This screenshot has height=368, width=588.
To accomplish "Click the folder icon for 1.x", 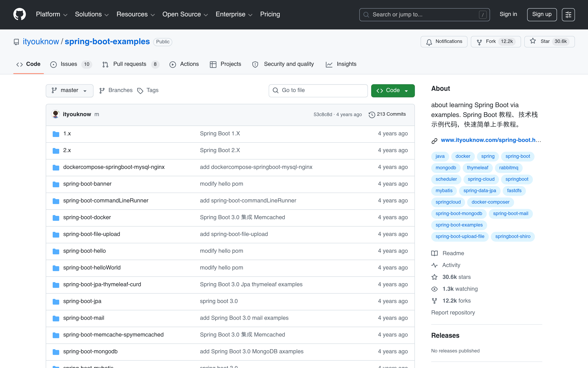I will [56, 134].
